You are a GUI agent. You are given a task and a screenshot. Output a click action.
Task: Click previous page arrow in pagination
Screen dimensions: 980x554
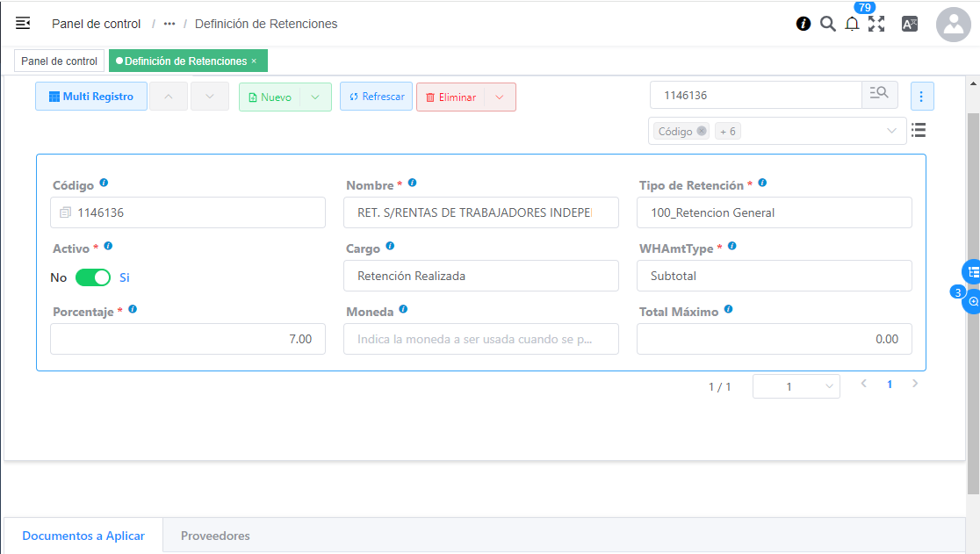click(x=864, y=384)
